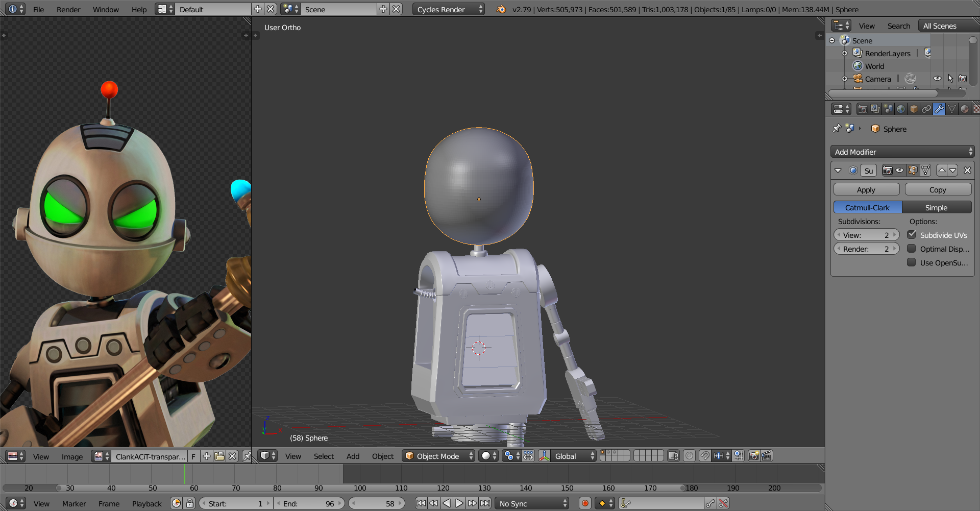Click View subdivisions value field
This screenshot has width=980, height=511.
pyautogui.click(x=866, y=235)
